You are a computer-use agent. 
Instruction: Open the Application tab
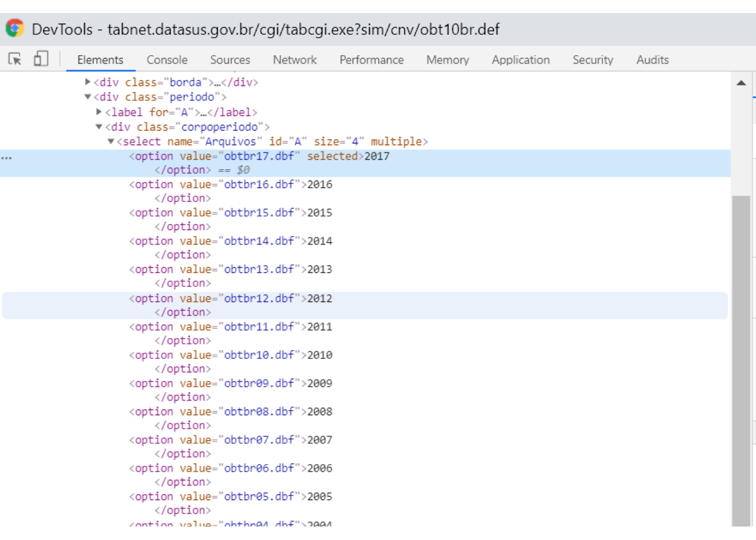[520, 60]
